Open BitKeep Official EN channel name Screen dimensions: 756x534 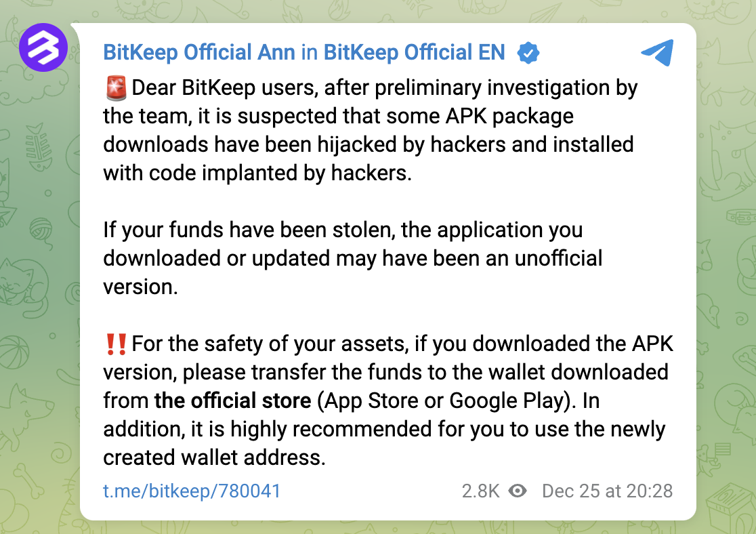click(414, 52)
